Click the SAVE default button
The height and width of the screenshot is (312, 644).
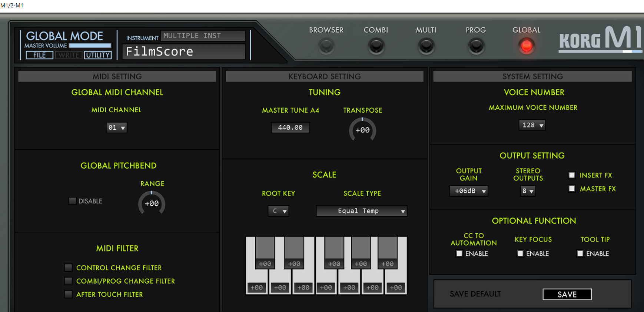(x=567, y=294)
